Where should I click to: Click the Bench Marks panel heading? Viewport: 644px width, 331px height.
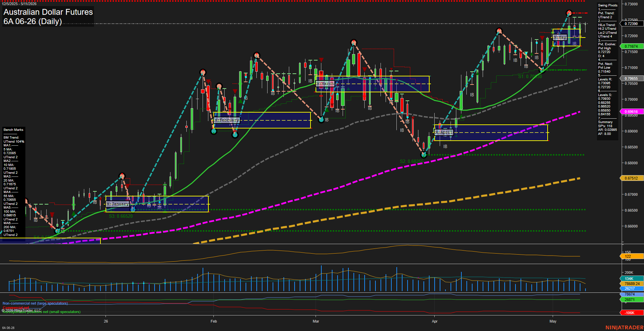14,130
